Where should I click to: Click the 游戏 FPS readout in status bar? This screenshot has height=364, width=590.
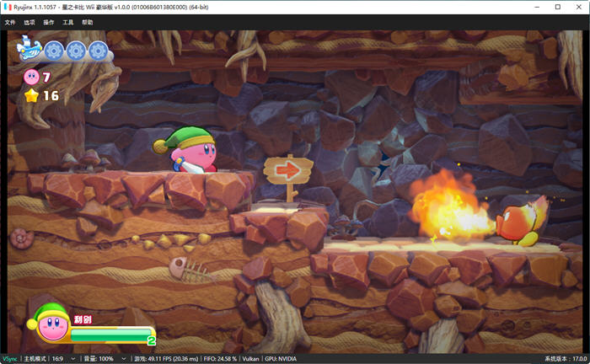[x=166, y=359]
